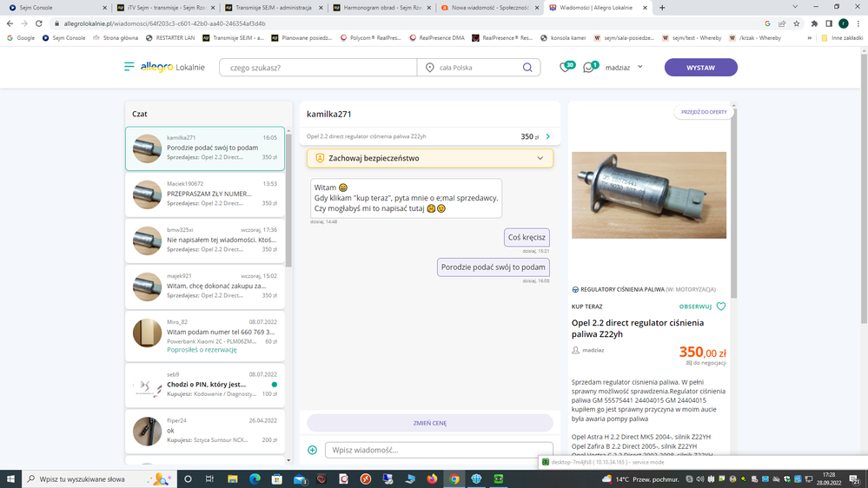Viewport: 868px width, 488px height.
Task: Bookmark this page with star icon
Action: coord(797,23)
